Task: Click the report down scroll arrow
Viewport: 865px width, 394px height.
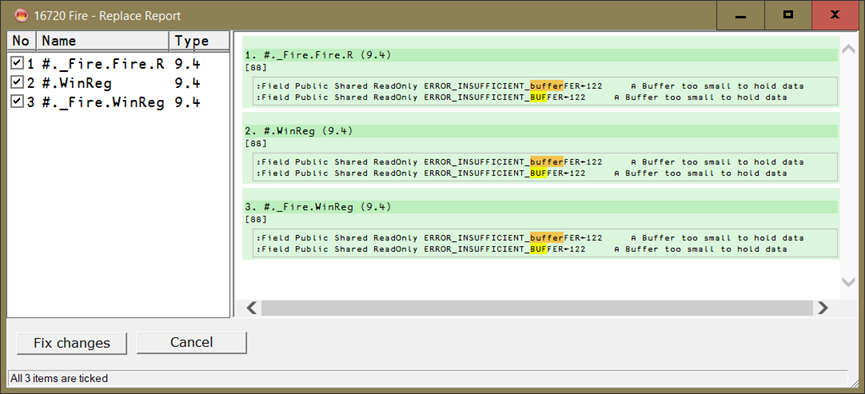Action: point(848,282)
